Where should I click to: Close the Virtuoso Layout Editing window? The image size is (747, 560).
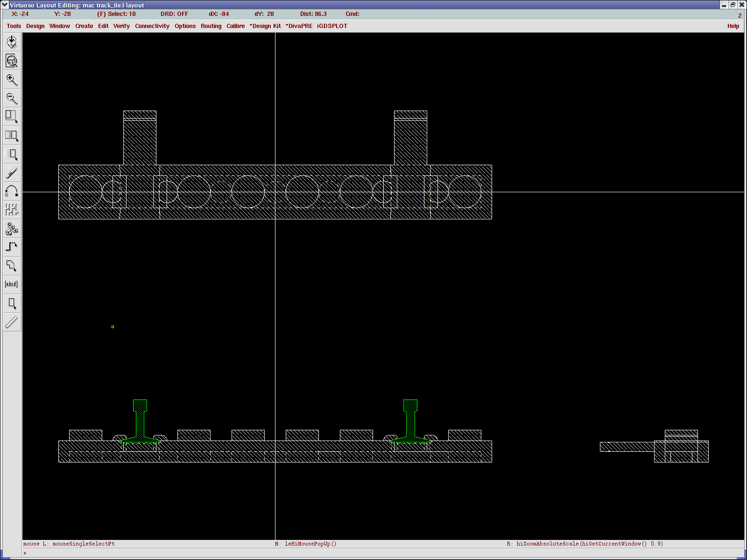point(741,5)
